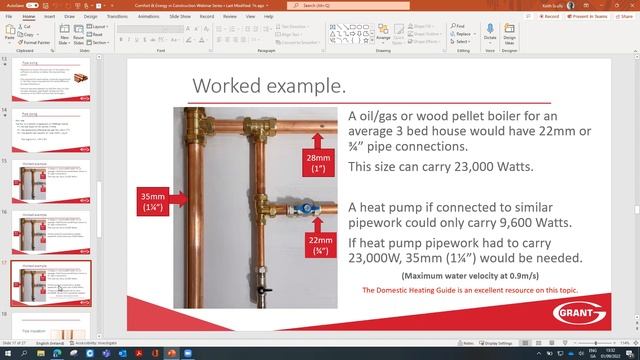
Task: Switch to the Animations tab
Action: coord(148,16)
